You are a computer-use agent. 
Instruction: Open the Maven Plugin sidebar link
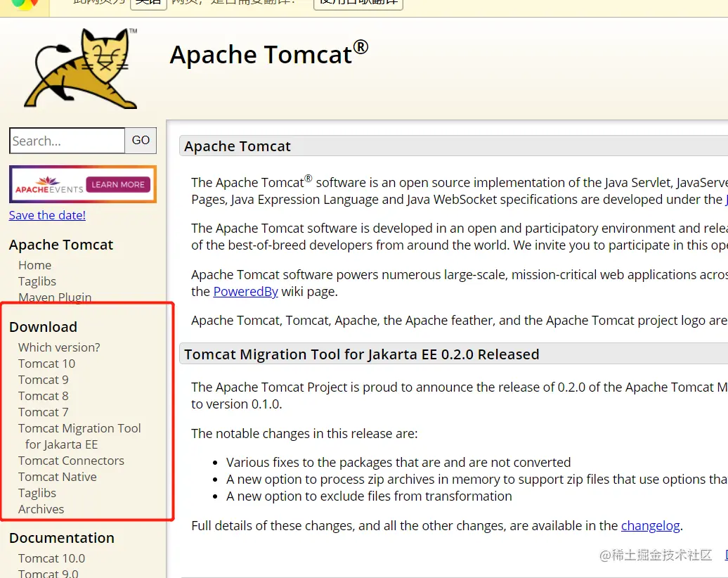click(x=55, y=297)
